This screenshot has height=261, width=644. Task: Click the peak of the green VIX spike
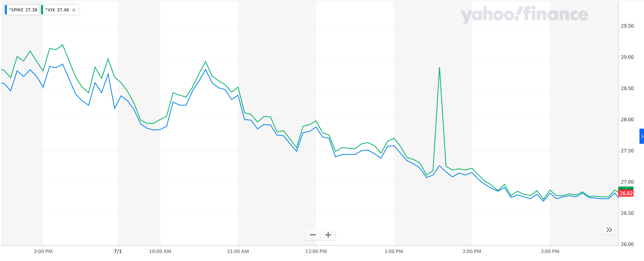439,68
